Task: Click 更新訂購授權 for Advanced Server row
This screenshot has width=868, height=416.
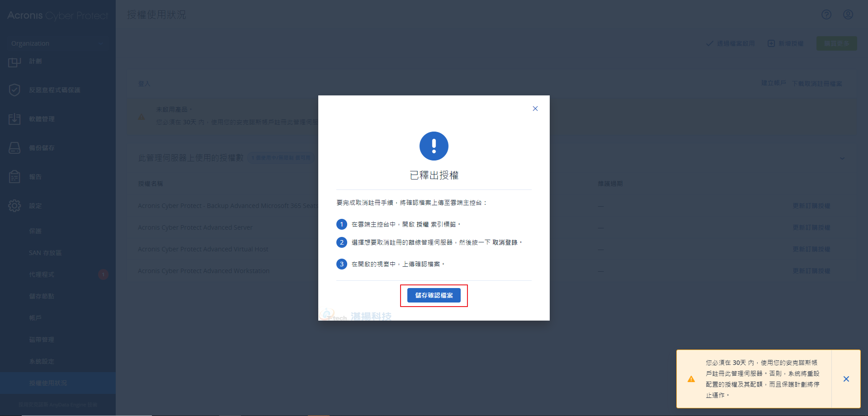Action: 811,227
